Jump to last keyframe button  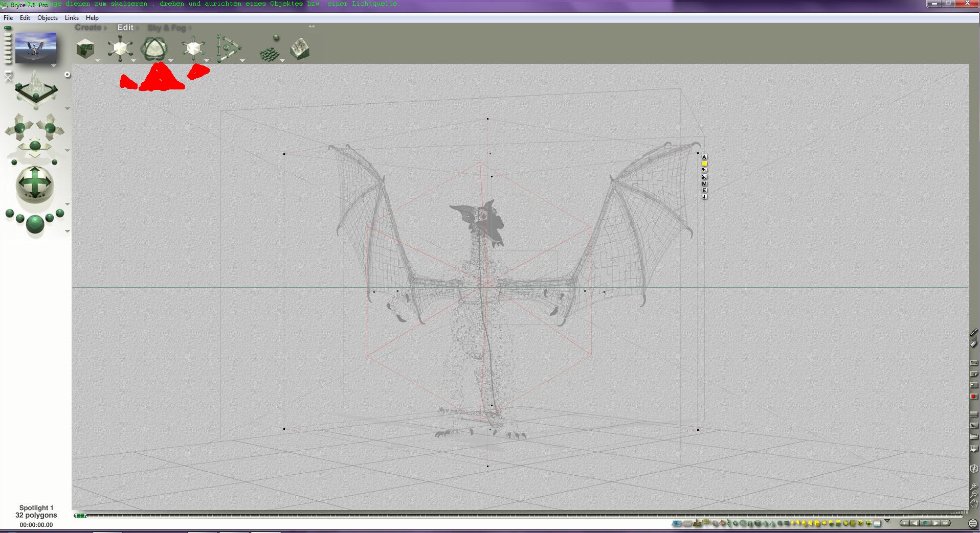[946, 523]
